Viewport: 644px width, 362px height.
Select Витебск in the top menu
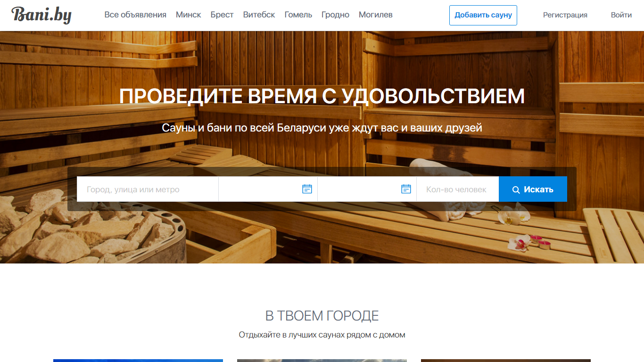[x=259, y=15]
